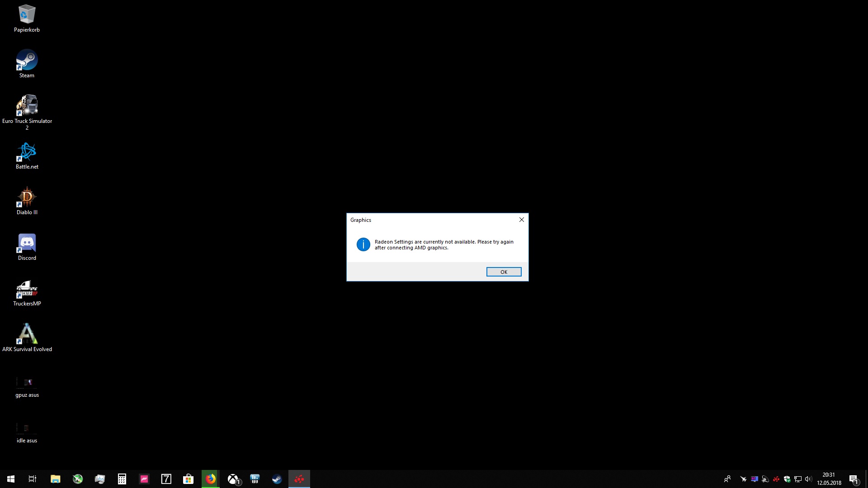Viewport: 868px width, 488px height.
Task: Select the idle asus file thumbnail
Action: 27,428
